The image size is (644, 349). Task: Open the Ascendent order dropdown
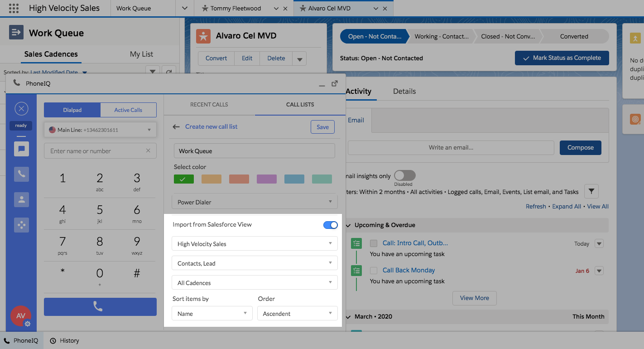[x=298, y=314]
